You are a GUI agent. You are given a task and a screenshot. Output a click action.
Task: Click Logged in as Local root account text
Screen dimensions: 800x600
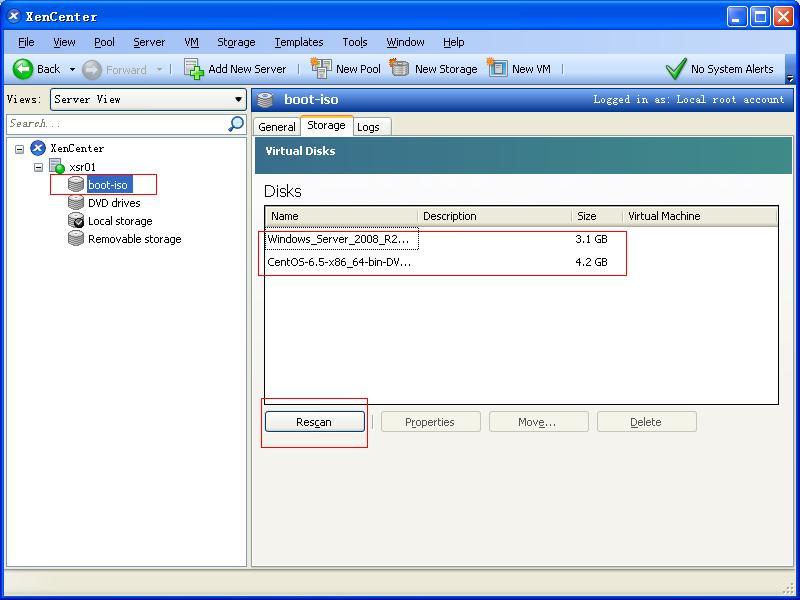coord(689,99)
